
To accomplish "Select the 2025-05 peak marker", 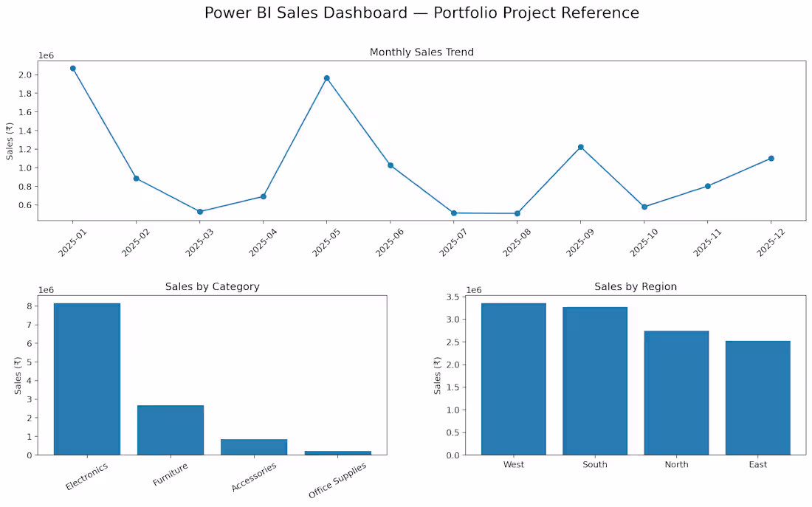I will (x=327, y=78).
